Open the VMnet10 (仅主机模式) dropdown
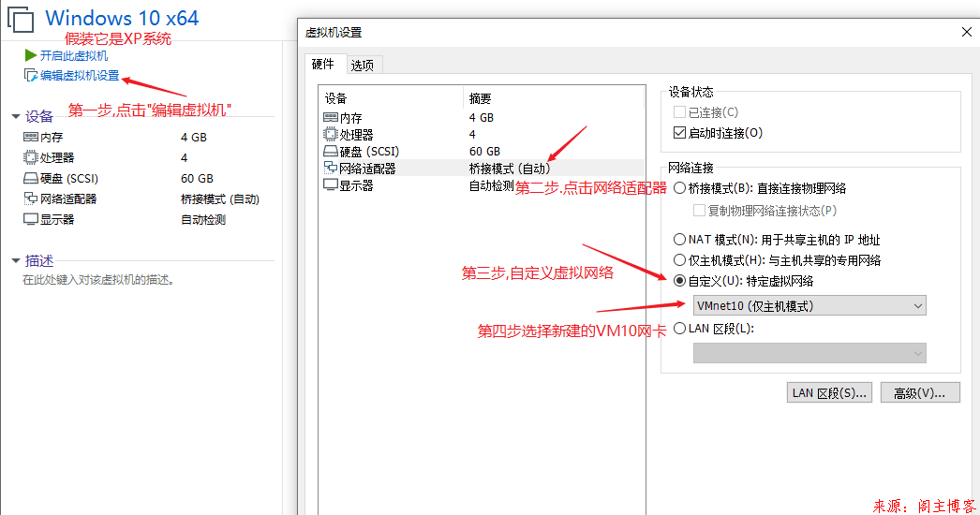 point(809,305)
